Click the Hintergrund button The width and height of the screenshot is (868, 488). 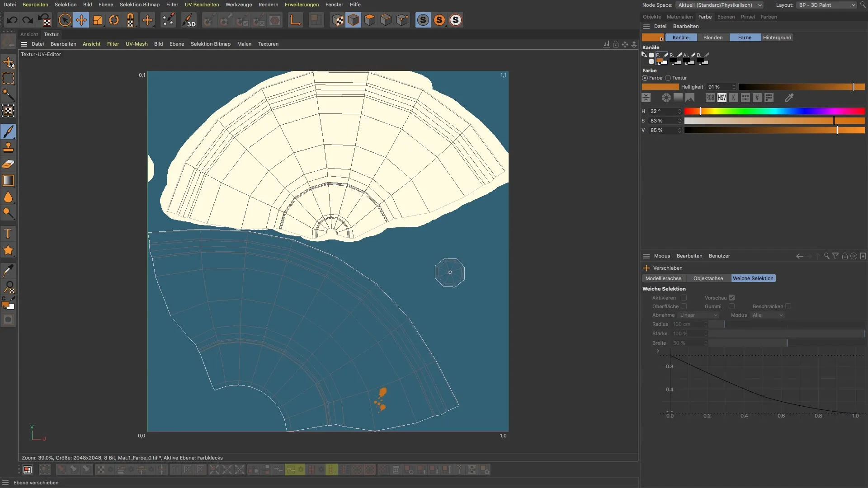(777, 38)
